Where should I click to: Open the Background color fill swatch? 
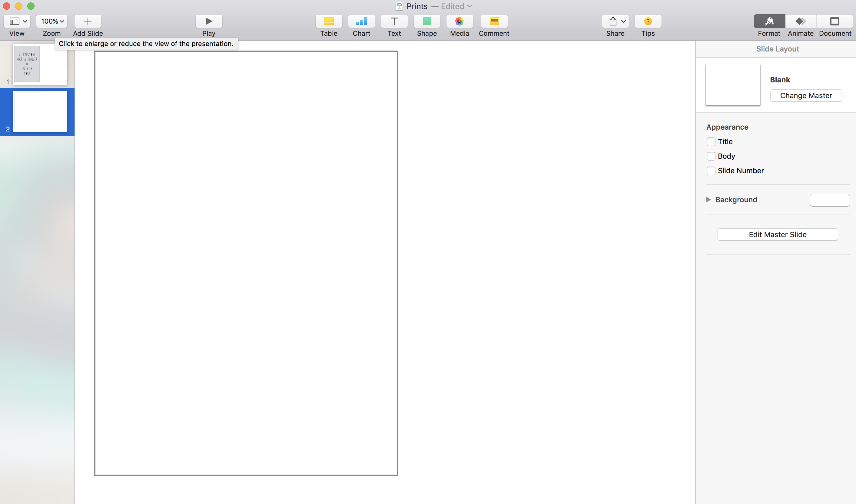point(830,200)
